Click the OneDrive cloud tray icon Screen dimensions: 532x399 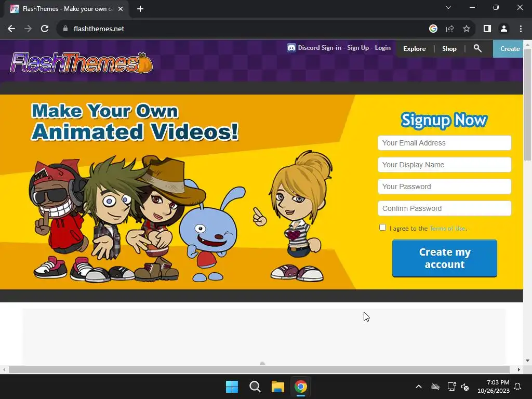(435, 387)
